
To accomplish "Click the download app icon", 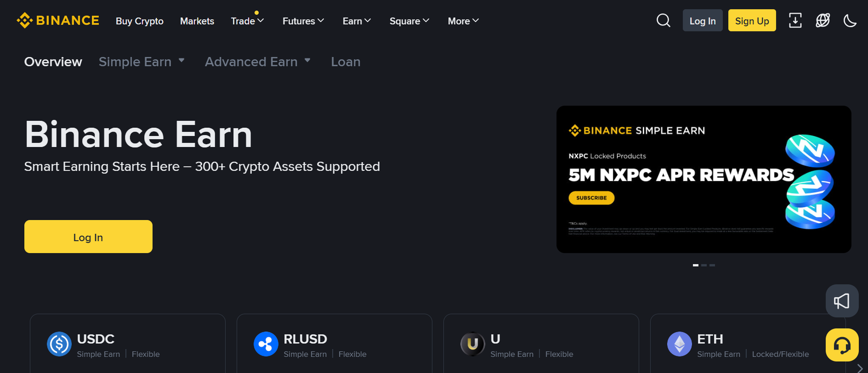I will [795, 21].
